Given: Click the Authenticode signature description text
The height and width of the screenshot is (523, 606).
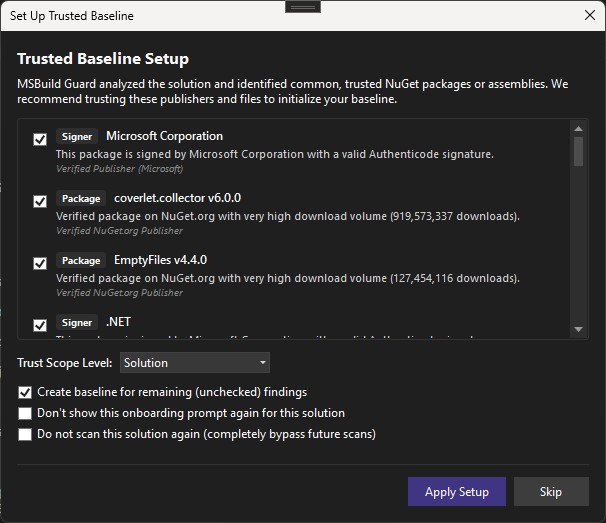Looking at the screenshot, I should pos(275,154).
